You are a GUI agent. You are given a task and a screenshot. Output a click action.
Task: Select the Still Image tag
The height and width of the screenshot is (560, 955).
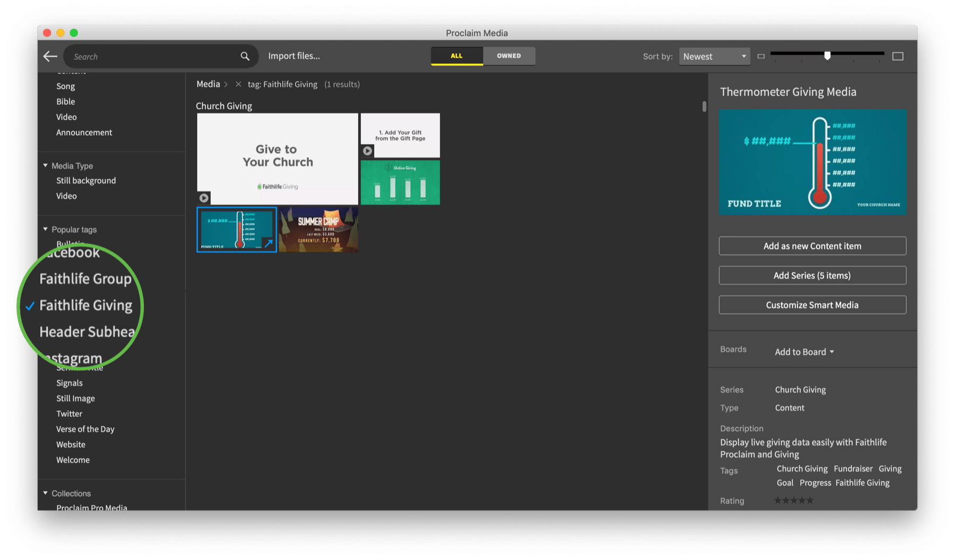point(75,398)
